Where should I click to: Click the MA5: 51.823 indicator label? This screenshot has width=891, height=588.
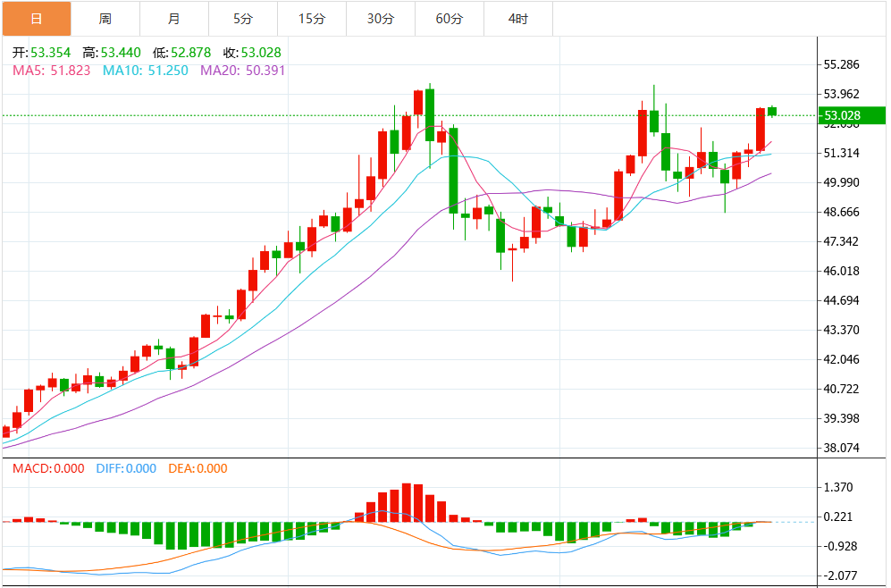51,71
